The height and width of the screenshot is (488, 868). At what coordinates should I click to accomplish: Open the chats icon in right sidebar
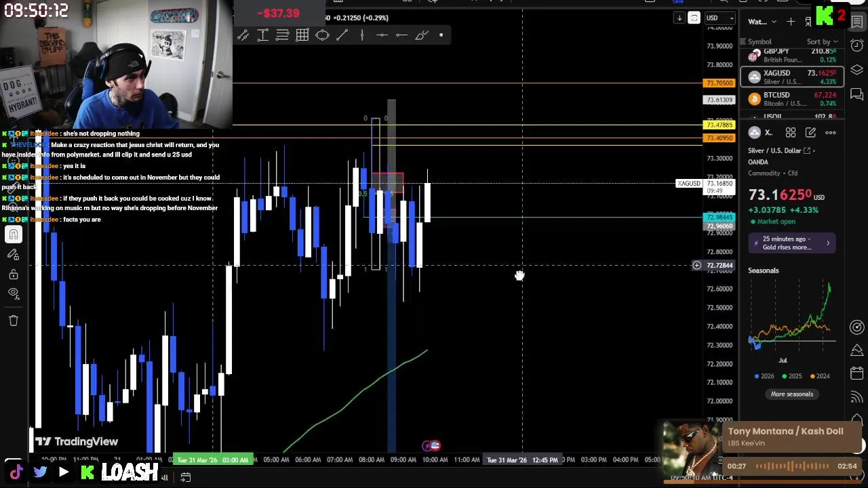pos(857,94)
